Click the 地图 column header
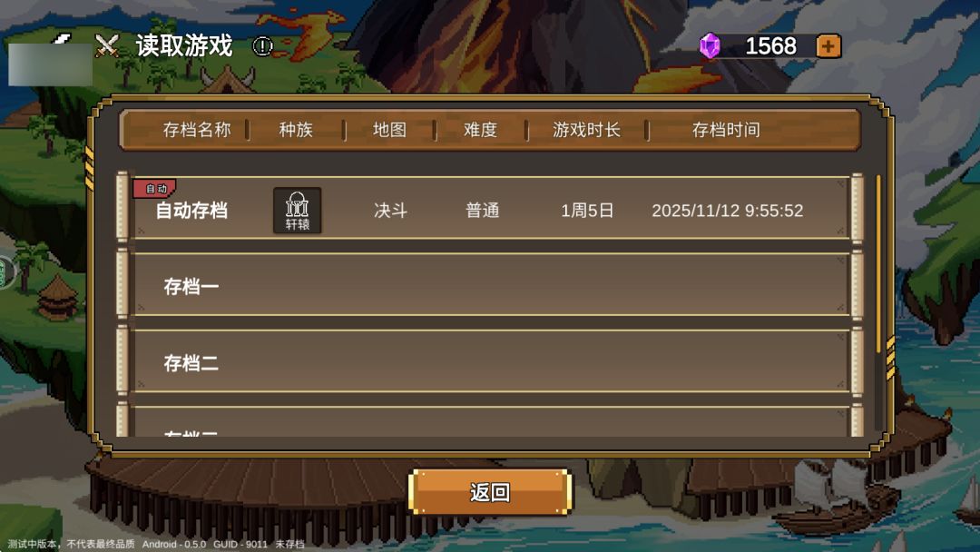This screenshot has width=980, height=552. pos(389,130)
